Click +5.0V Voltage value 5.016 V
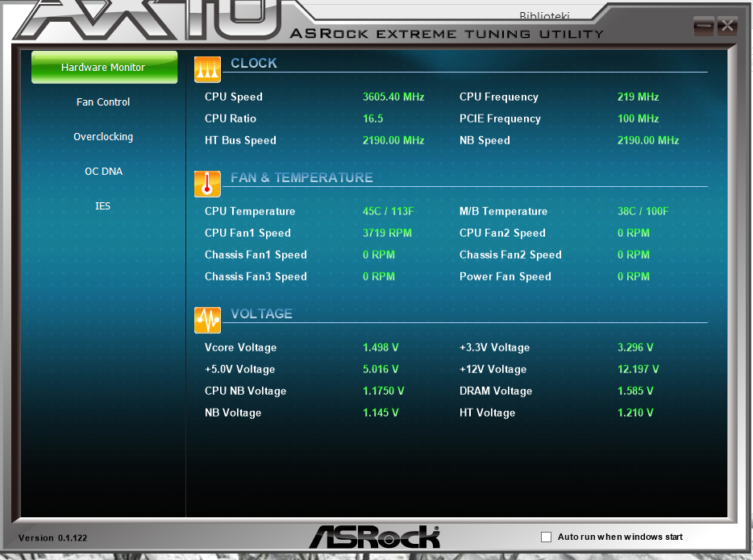The width and height of the screenshot is (753, 560). [381, 369]
